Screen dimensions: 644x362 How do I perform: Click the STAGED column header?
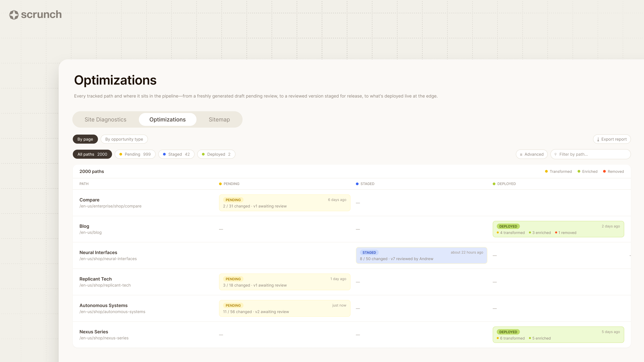(x=365, y=184)
